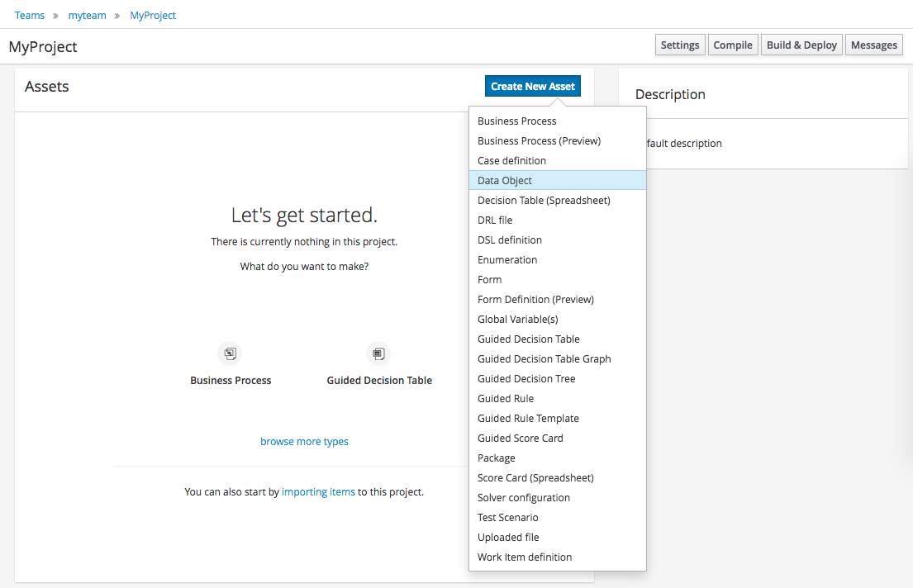Open myteam breadcrumb link

(x=88, y=15)
